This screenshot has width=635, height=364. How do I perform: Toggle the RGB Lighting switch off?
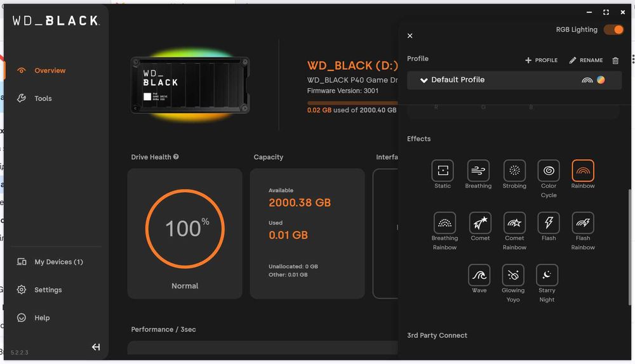pos(613,30)
